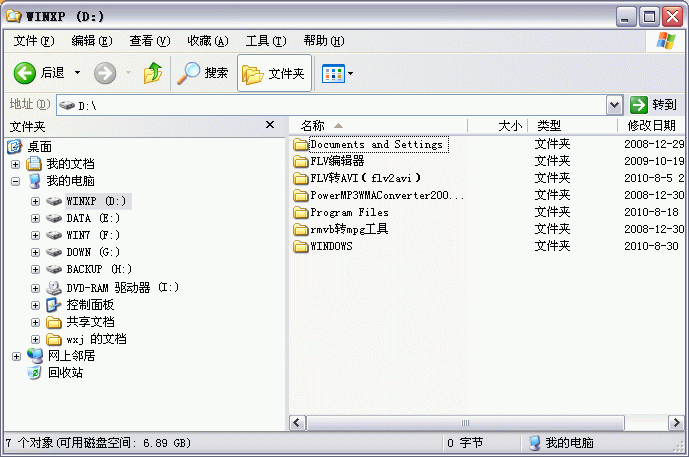Select the 我的文档 folder icon
The width and height of the screenshot is (689, 457).
tap(34, 163)
